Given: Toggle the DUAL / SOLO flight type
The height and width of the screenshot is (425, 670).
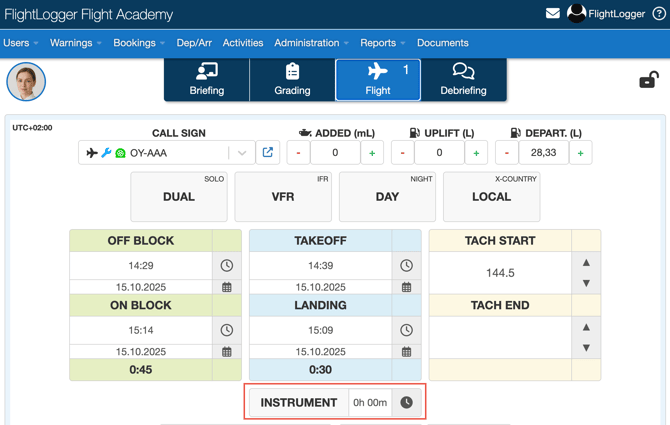Looking at the screenshot, I should [179, 197].
